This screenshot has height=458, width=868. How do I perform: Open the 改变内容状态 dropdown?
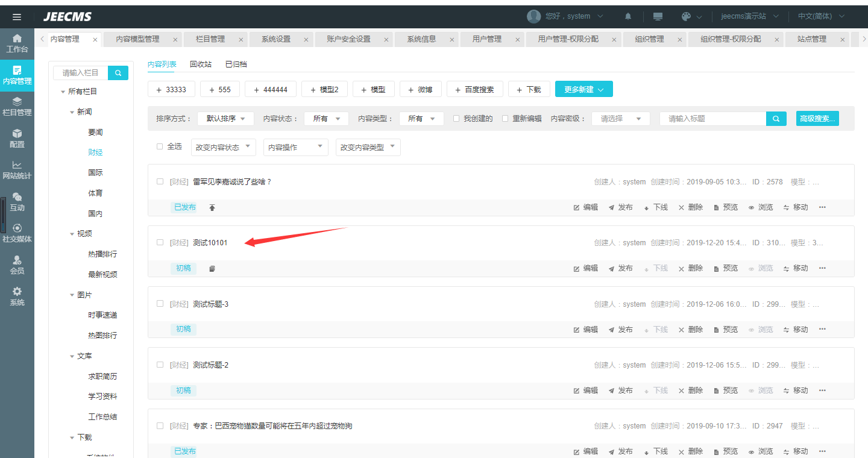(223, 147)
